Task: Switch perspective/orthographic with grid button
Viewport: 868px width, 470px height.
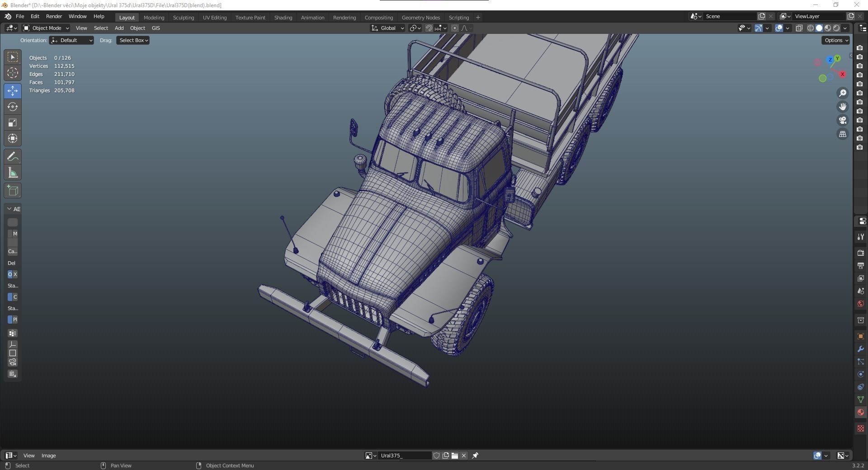Action: tap(843, 134)
